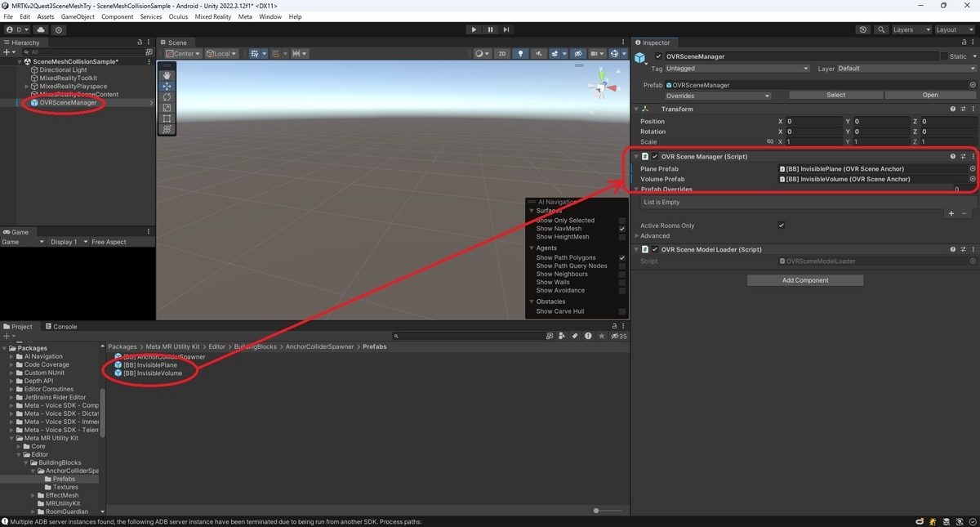The height and width of the screenshot is (527, 980).
Task: Toggle OVR Scene Model Loader enabled checkbox
Action: 655,249
